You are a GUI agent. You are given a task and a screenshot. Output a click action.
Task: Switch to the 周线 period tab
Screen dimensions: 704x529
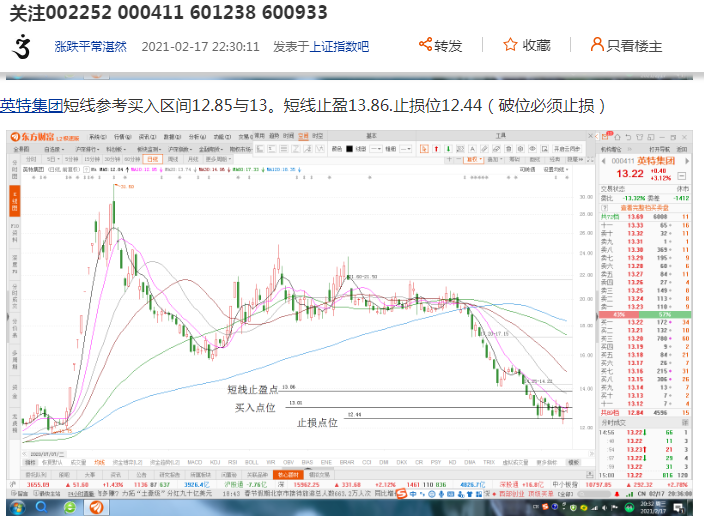pyautogui.click(x=173, y=159)
